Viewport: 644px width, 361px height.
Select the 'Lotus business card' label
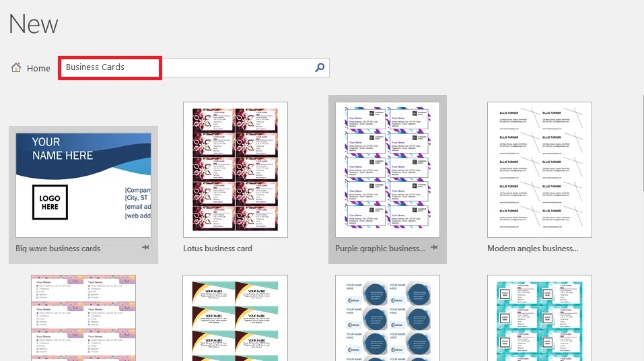217,249
